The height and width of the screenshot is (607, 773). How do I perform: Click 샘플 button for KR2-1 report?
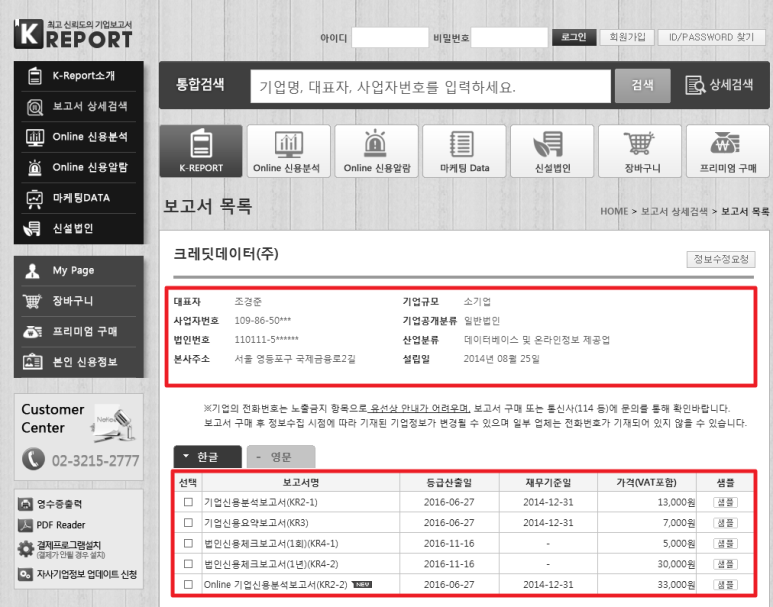[725, 502]
